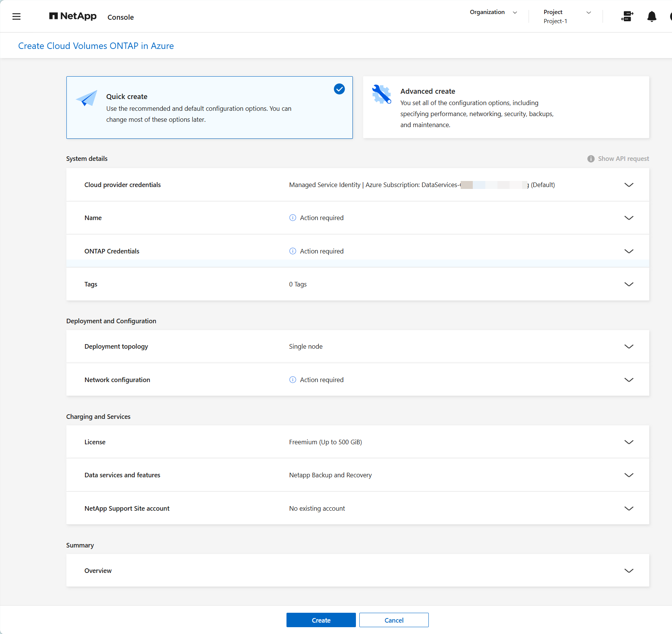
Task: Click the 0 Tags value
Action: pos(298,284)
